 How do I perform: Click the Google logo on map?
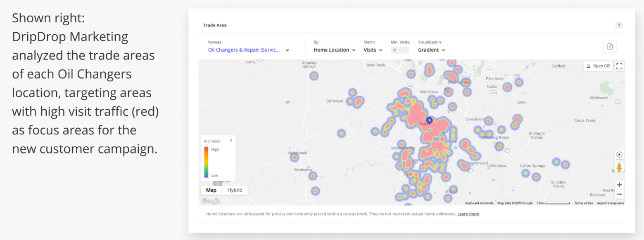pos(211,201)
